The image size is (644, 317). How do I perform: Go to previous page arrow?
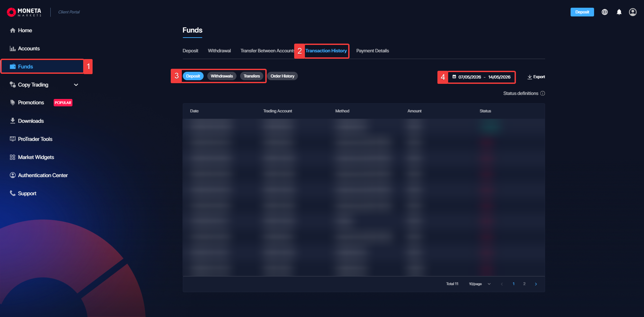click(502, 284)
